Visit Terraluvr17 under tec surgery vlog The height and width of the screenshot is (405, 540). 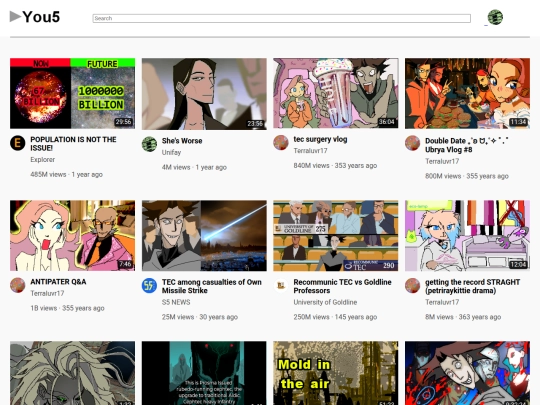click(x=310, y=150)
